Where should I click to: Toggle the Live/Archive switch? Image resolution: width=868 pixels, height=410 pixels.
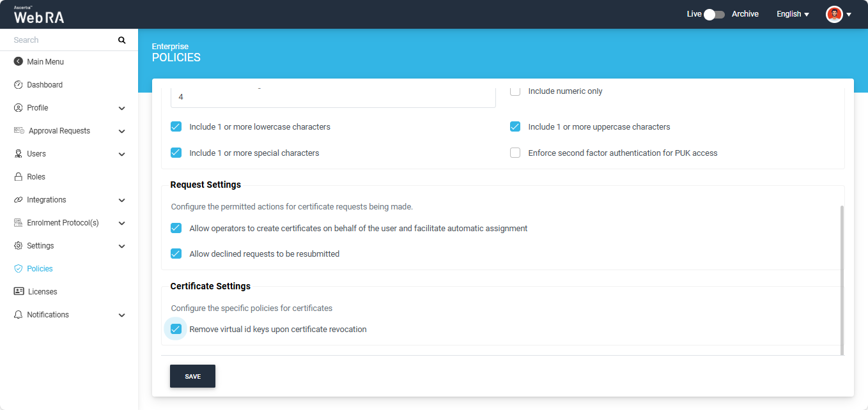click(x=714, y=14)
